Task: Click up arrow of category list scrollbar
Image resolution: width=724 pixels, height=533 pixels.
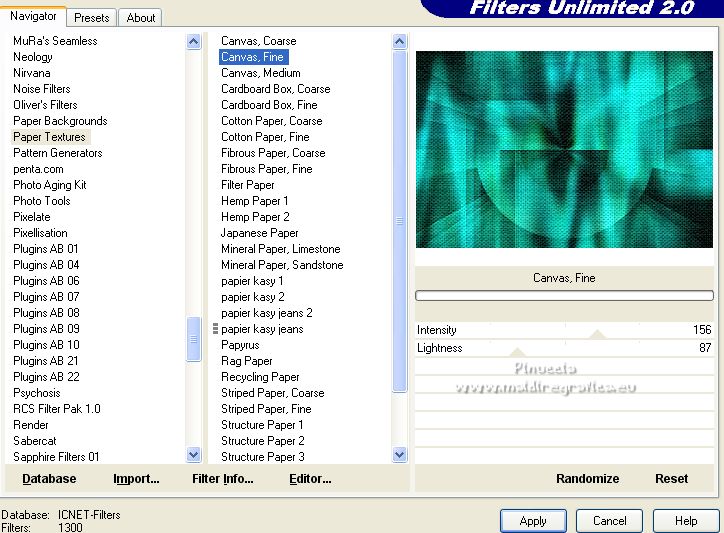Action: pyautogui.click(x=193, y=42)
